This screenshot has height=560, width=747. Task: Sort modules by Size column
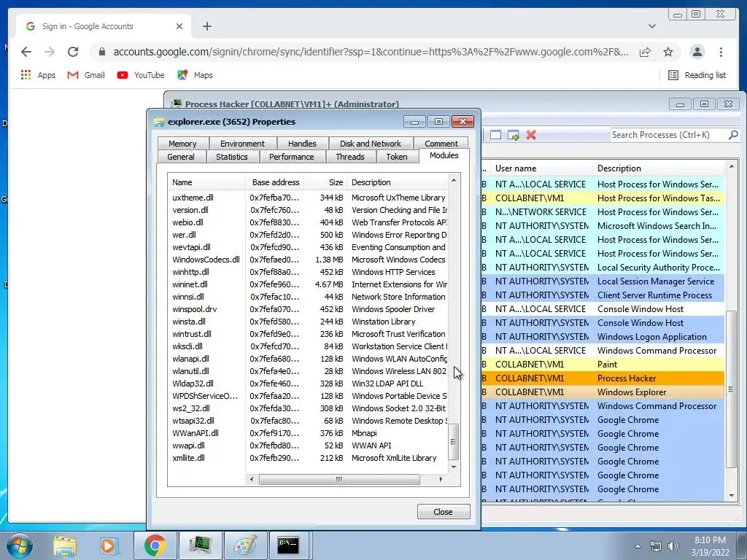(x=326, y=182)
